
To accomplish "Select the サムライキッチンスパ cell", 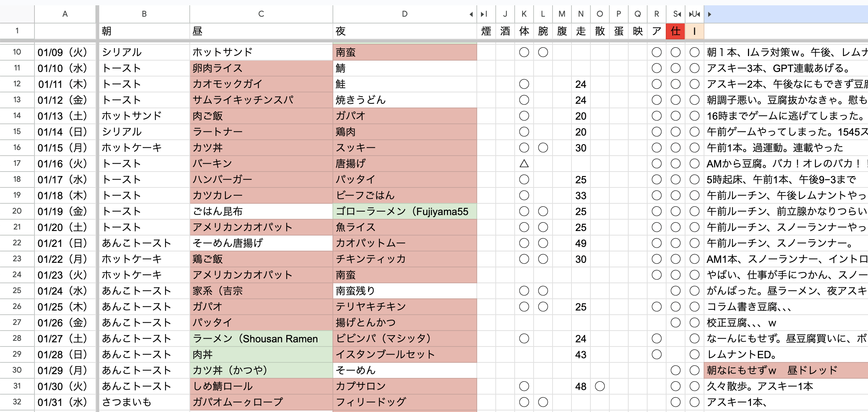I will 261,100.
